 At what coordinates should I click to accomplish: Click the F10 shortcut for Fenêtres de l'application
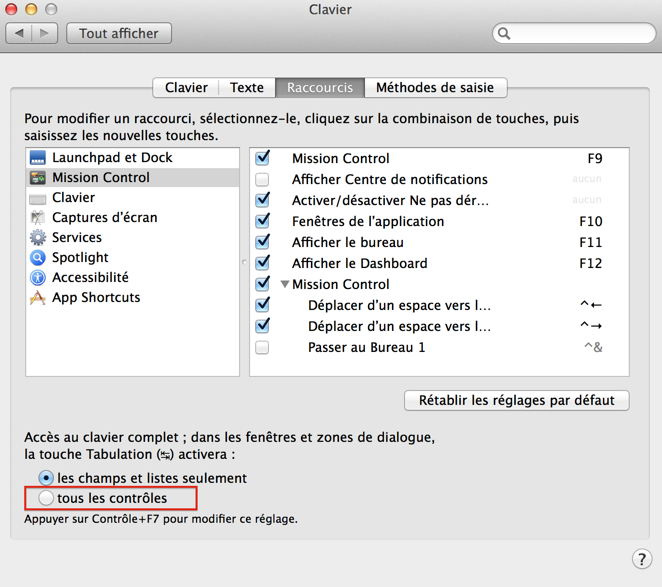[x=591, y=221]
